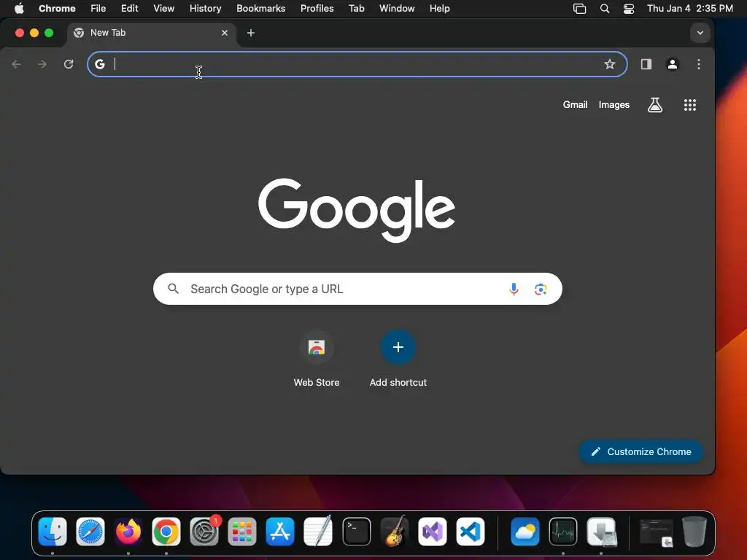Click the back navigation arrow
The height and width of the screenshot is (560, 747).
tap(16, 64)
